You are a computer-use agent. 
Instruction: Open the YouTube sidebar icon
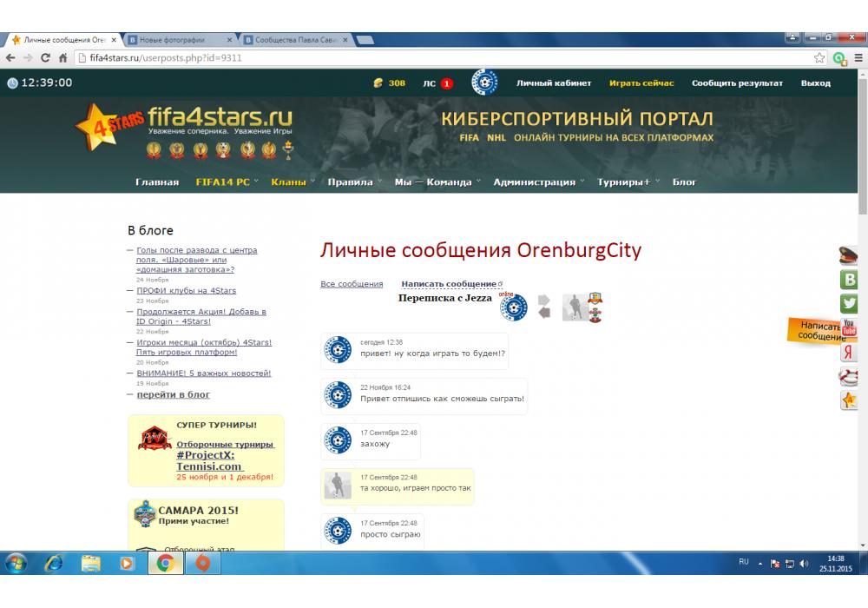[849, 327]
